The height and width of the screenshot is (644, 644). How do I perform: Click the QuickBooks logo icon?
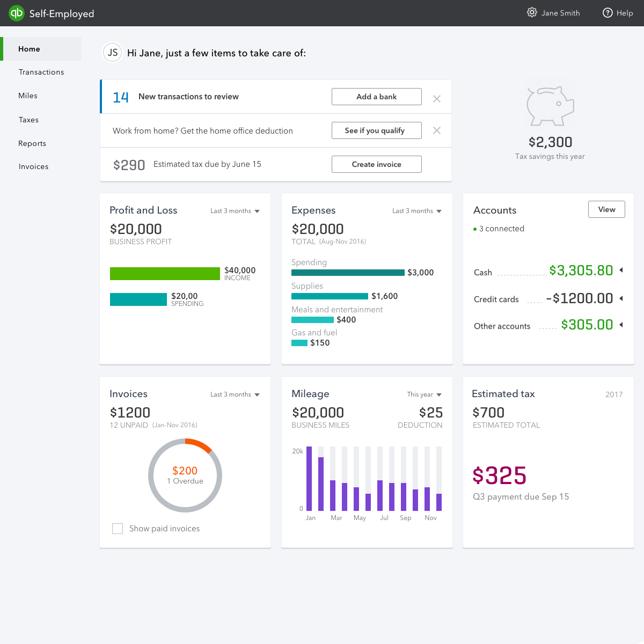tap(17, 13)
